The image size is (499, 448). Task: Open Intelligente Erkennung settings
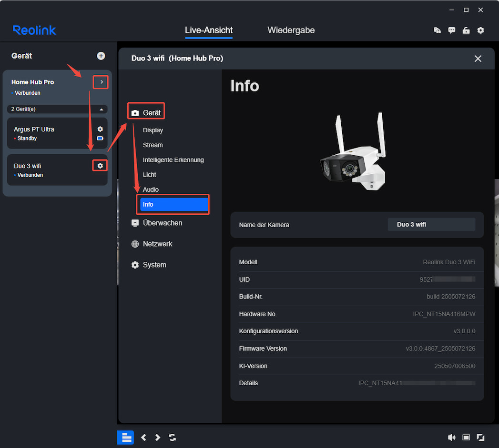click(x=173, y=160)
